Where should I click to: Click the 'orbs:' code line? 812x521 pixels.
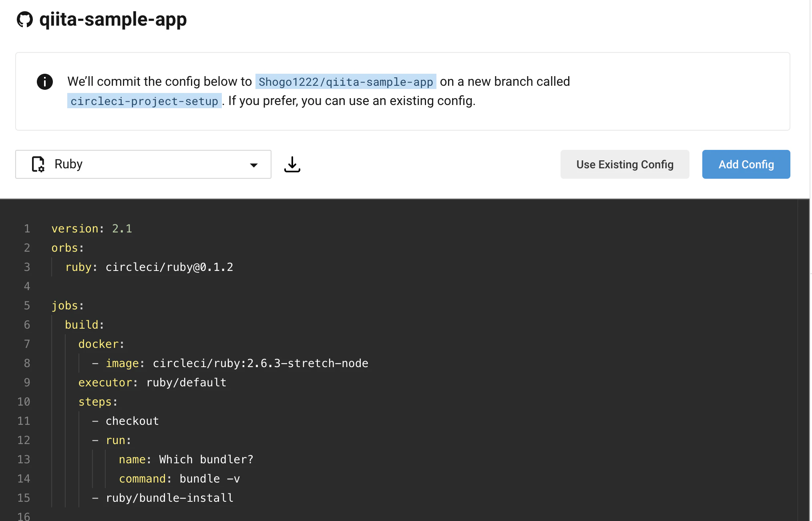pyautogui.click(x=68, y=248)
